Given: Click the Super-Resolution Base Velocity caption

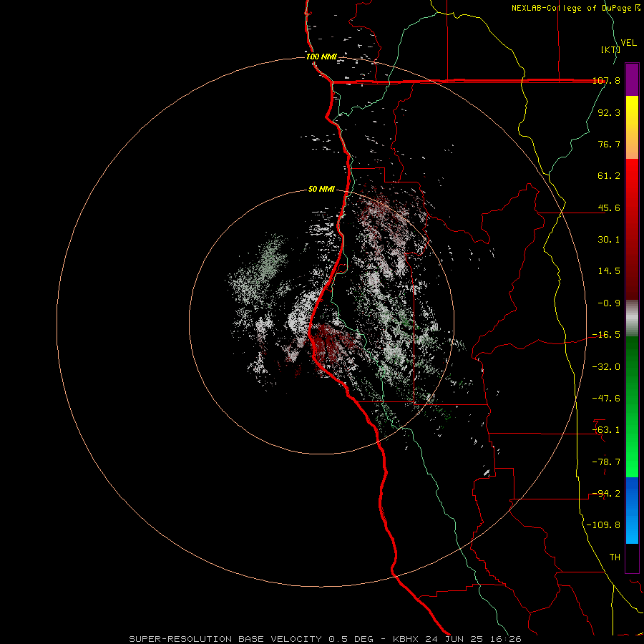Looking at the screenshot, I should point(325,639).
